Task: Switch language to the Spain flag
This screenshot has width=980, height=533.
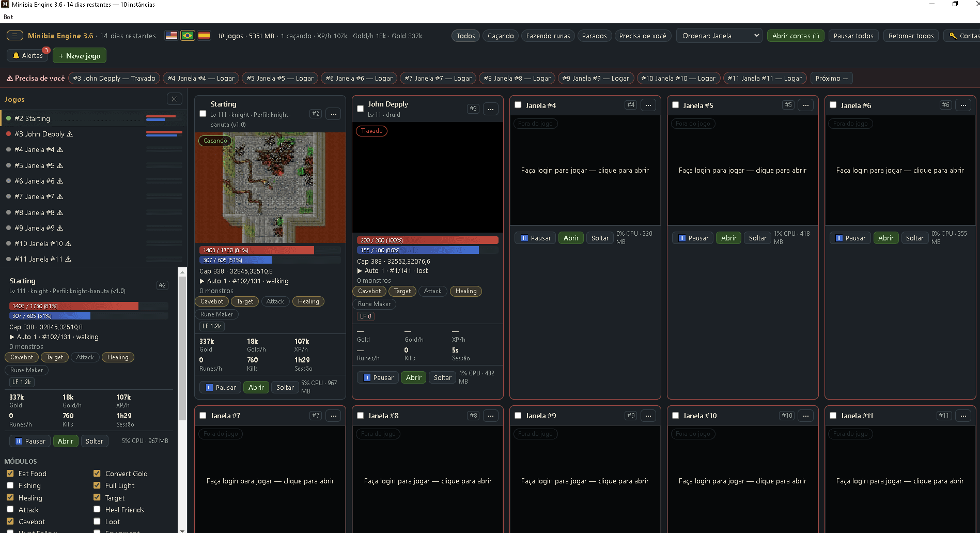Action: pyautogui.click(x=204, y=36)
